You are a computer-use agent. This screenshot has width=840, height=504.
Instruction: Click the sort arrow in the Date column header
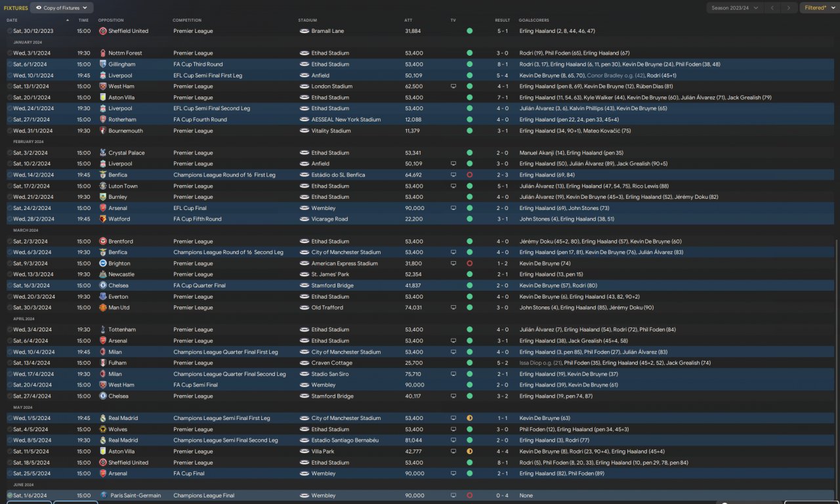(67, 20)
